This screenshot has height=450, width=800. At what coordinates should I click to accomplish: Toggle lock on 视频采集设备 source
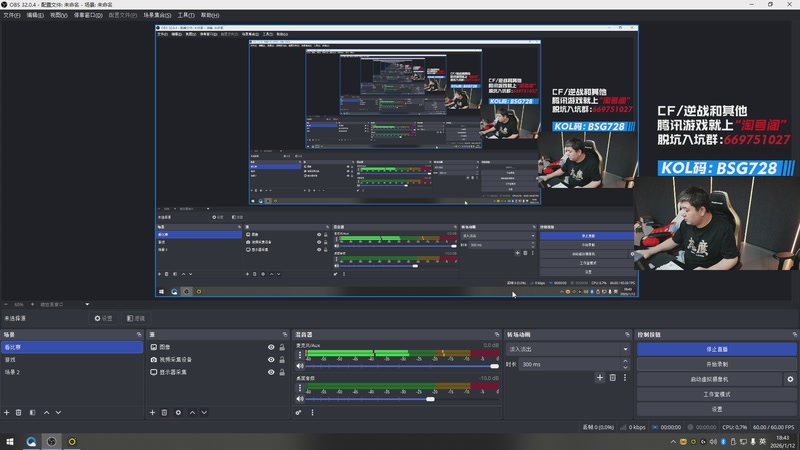282,360
